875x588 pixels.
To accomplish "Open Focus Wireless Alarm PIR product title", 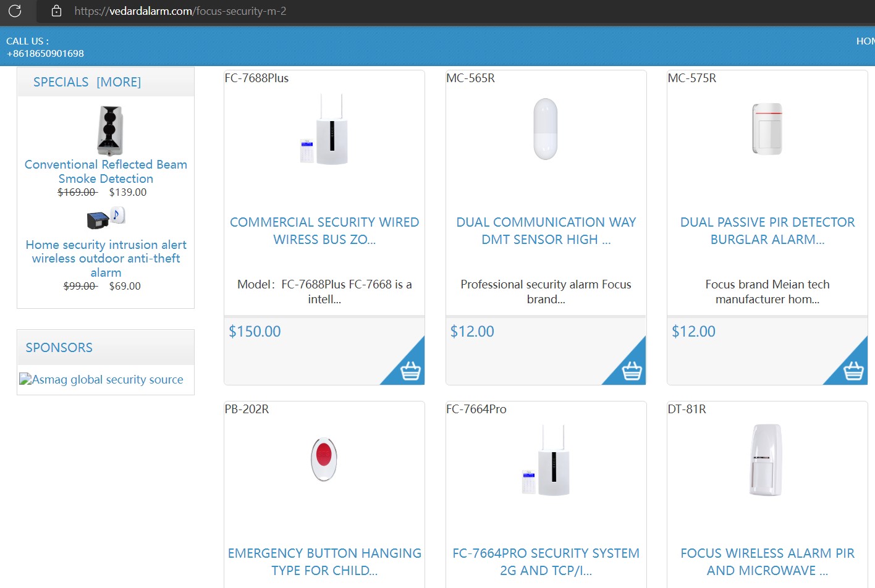I will (767, 561).
